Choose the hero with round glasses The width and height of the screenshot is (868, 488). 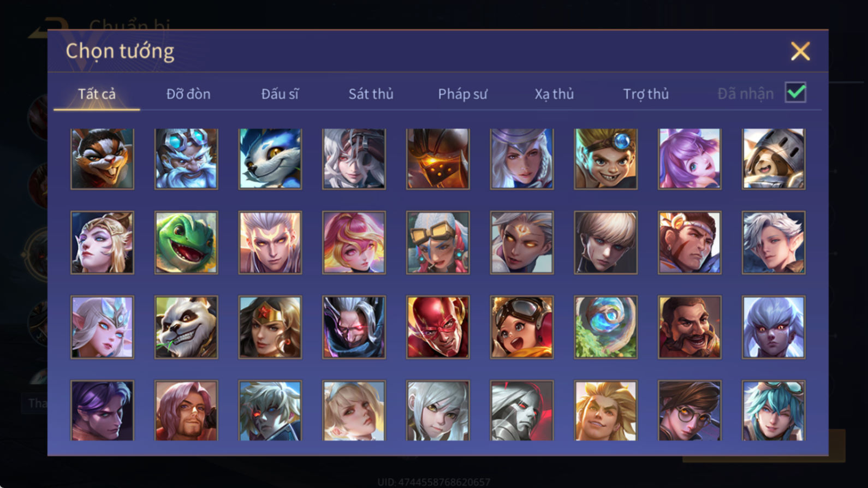(x=689, y=410)
